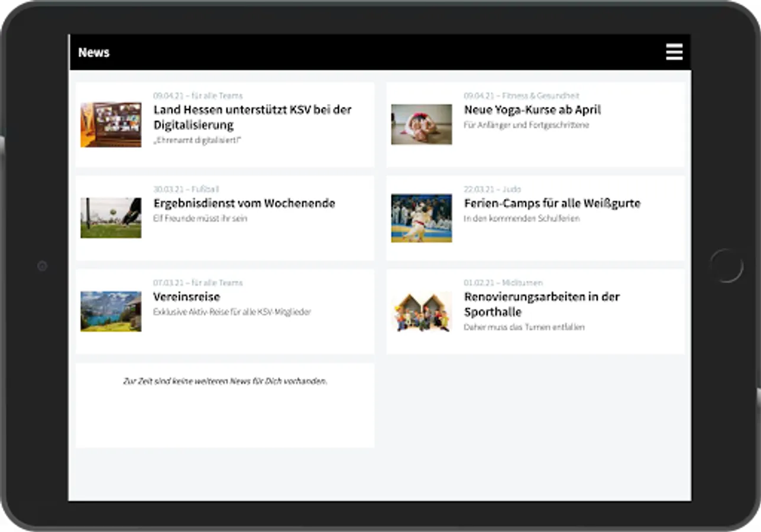Tap the tablet's round home button
The width and height of the screenshot is (761, 532).
726,266
